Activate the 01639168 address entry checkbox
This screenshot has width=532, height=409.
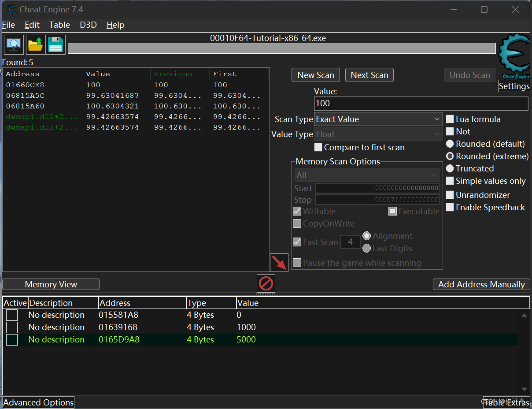tap(12, 327)
